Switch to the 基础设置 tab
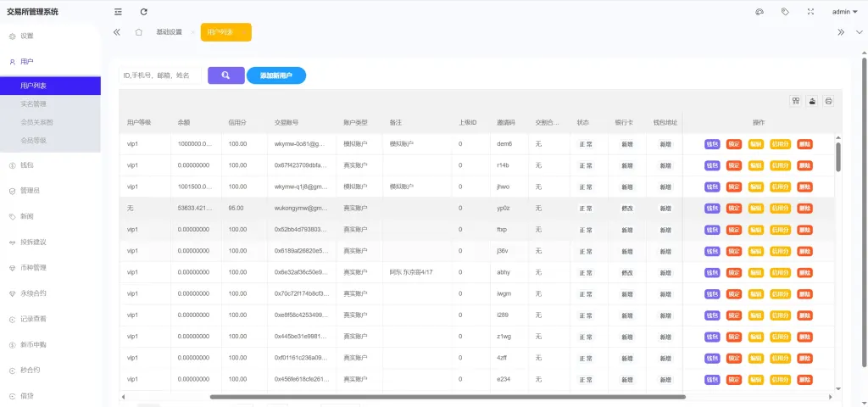Viewport: 868px width, 407px height. pyautogui.click(x=169, y=32)
